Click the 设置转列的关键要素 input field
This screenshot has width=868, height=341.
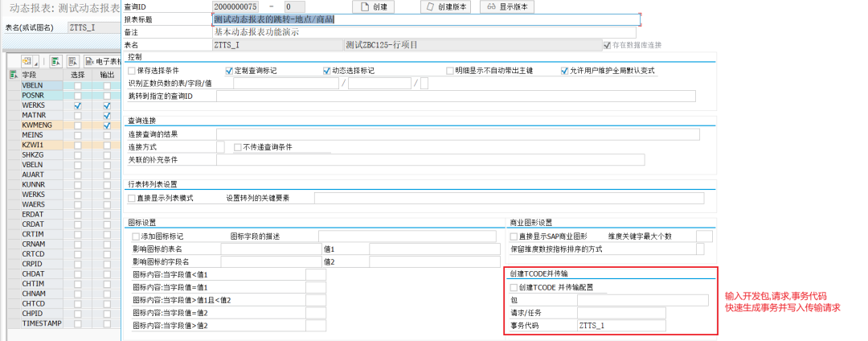pos(509,198)
